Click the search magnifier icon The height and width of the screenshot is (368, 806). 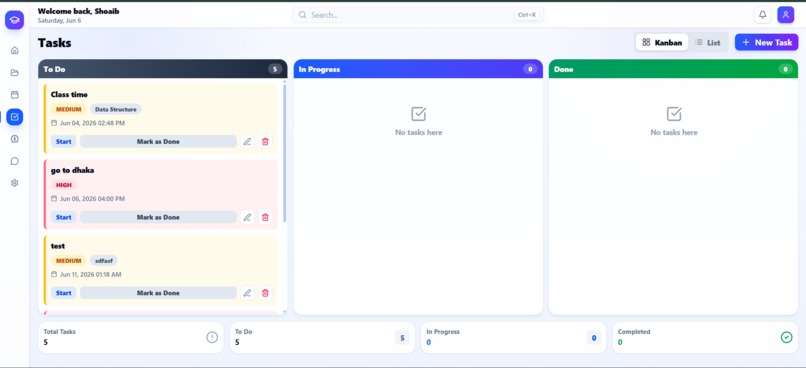tap(302, 15)
